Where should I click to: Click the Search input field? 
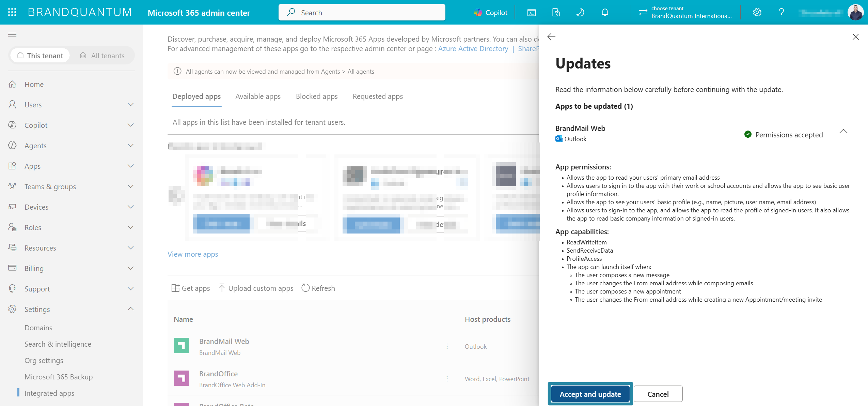(362, 13)
